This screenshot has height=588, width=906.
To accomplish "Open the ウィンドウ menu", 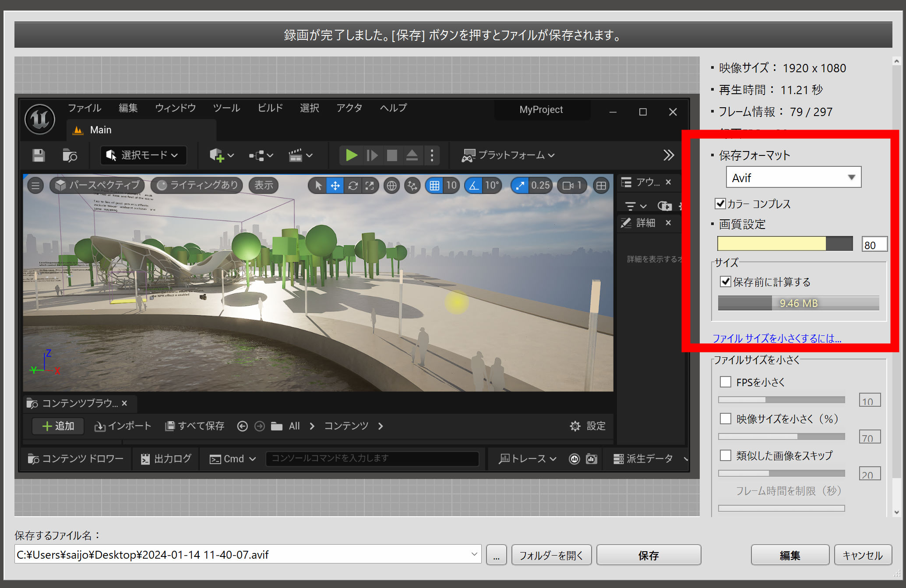I will [175, 108].
